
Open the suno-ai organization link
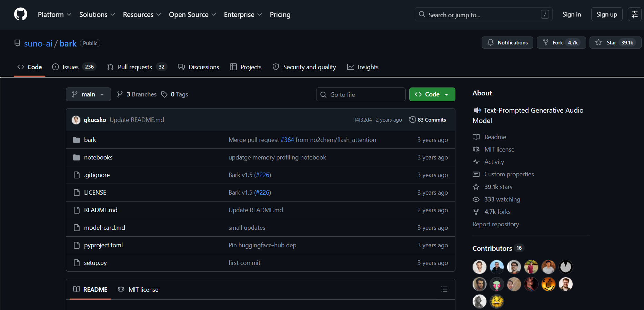coord(38,43)
